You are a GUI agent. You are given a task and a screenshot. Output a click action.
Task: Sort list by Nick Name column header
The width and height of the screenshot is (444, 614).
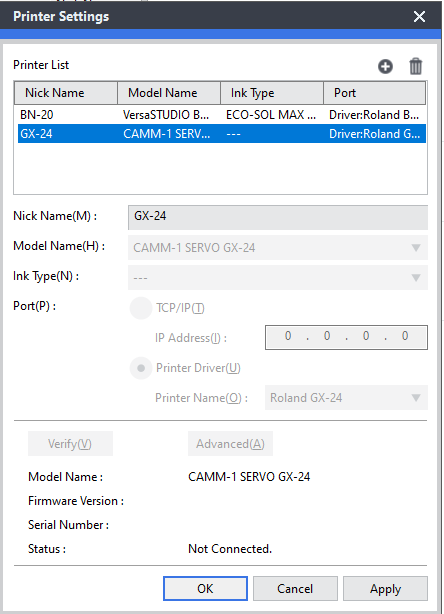66,93
